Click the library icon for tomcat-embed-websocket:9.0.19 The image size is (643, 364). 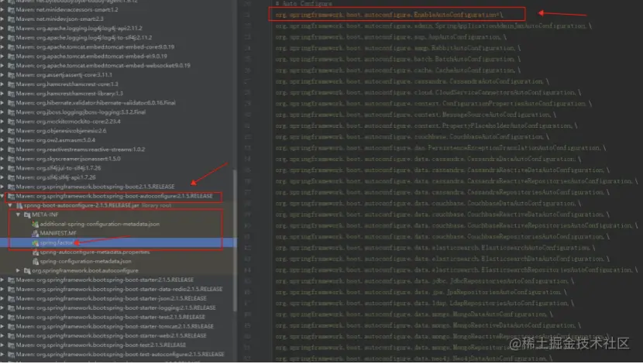12,66
